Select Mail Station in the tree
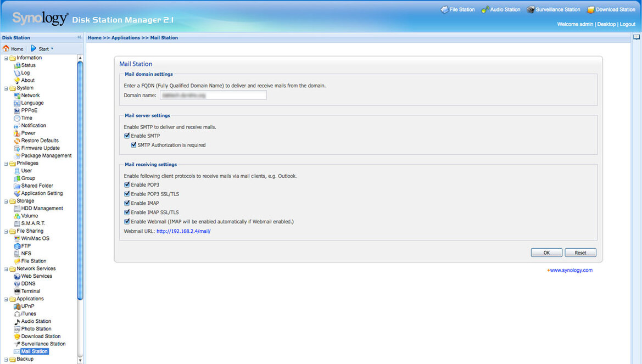The image size is (642, 364). pos(35,351)
